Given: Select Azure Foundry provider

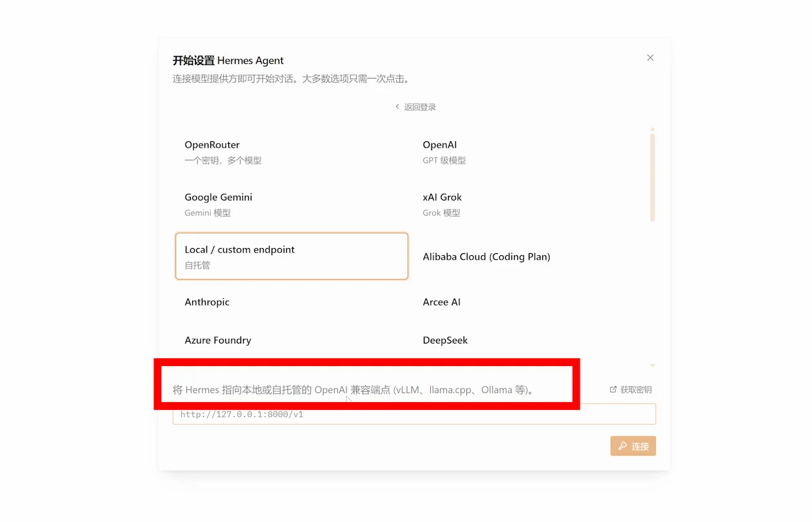Looking at the screenshot, I should pos(292,340).
